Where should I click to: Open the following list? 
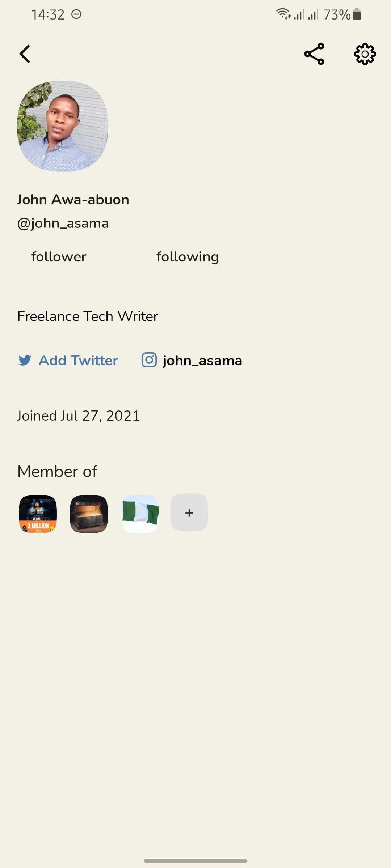click(188, 257)
